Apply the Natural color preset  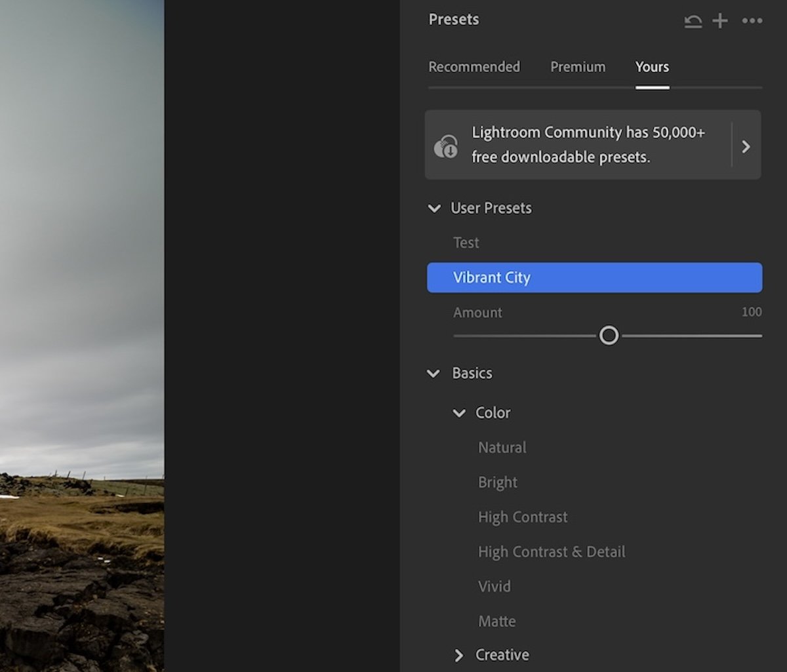tap(502, 447)
